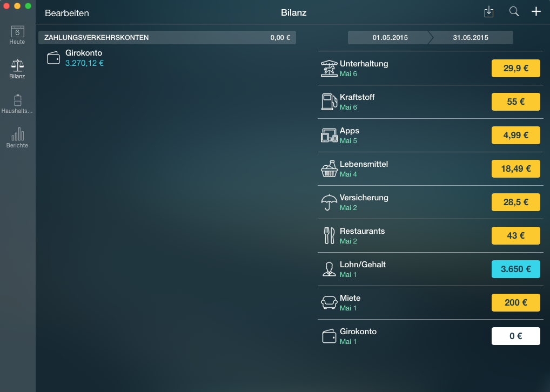Viewport: 550px width, 392px height.
Task: Go to the Haushalts budget tab
Action: 17,104
